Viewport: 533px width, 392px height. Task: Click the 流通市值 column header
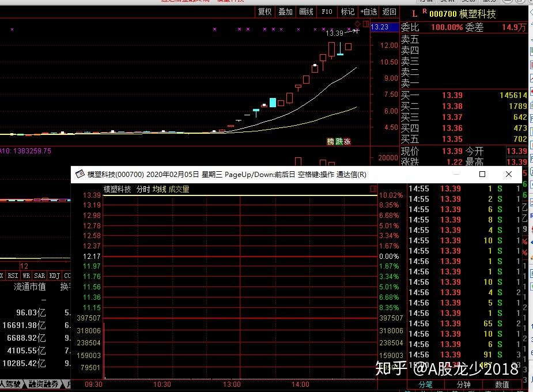pos(29,287)
